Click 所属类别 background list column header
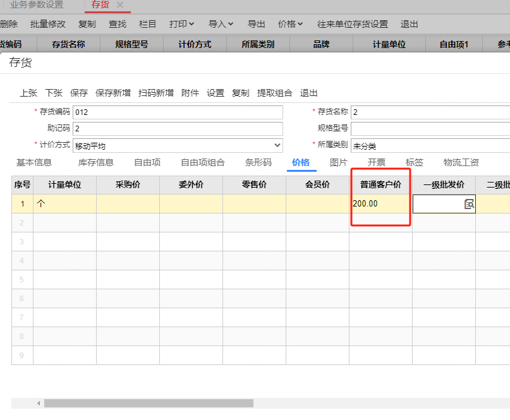 258,44
